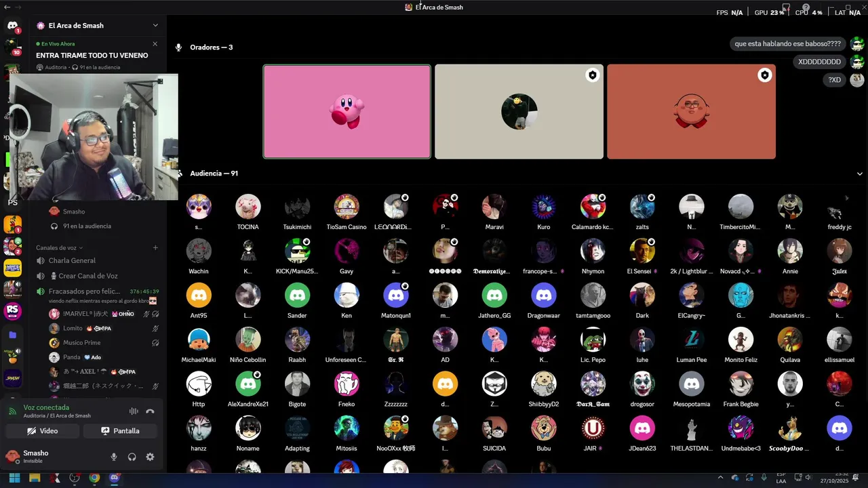Open Annie audience member avatar
868x488 pixels.
(x=790, y=251)
